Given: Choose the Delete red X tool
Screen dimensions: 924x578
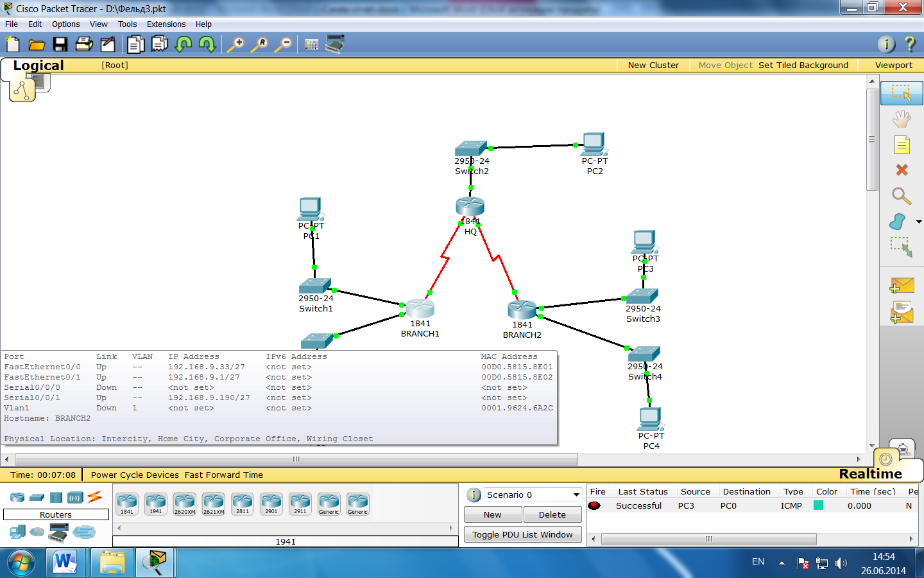Looking at the screenshot, I should coord(902,170).
